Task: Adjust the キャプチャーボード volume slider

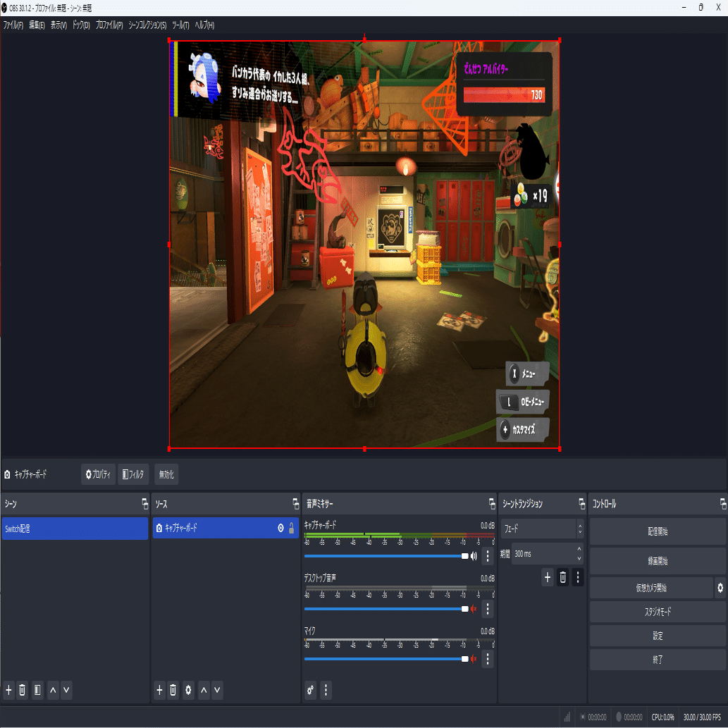Action: click(x=386, y=556)
